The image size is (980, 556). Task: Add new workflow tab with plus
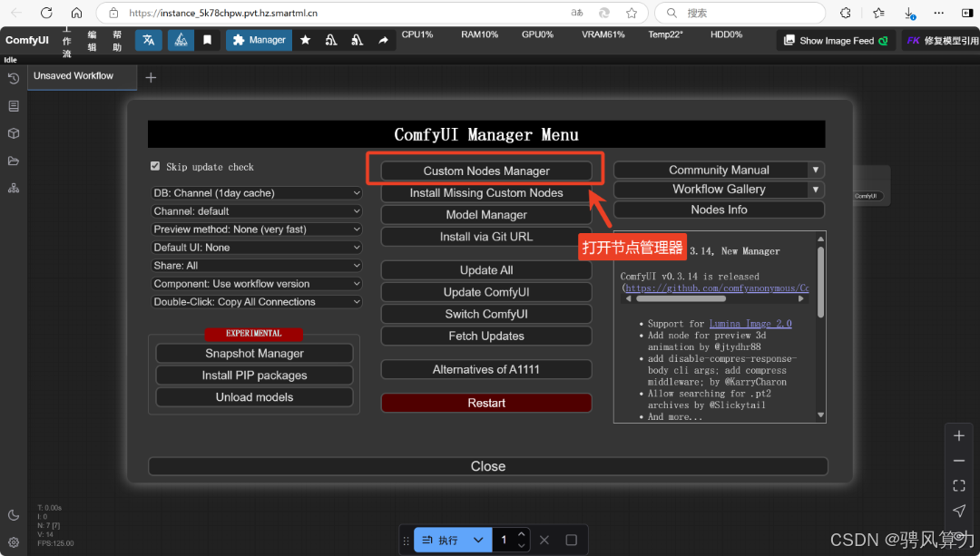click(x=151, y=77)
